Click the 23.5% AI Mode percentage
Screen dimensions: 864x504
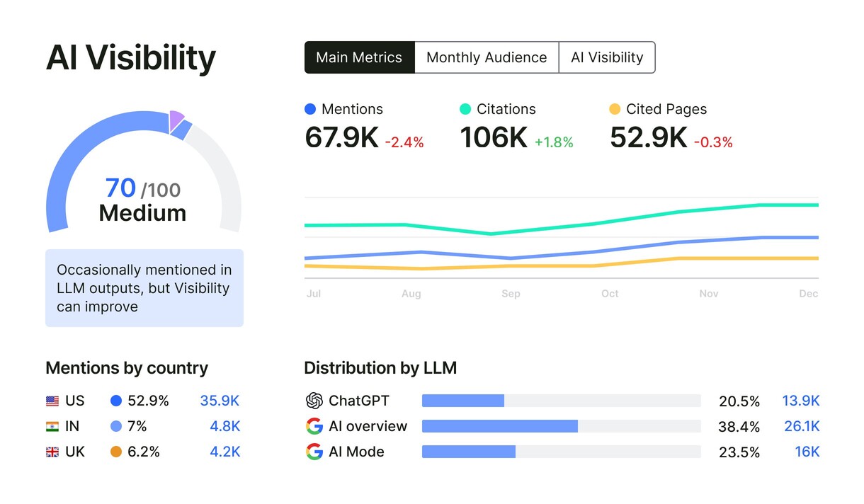[x=739, y=452]
